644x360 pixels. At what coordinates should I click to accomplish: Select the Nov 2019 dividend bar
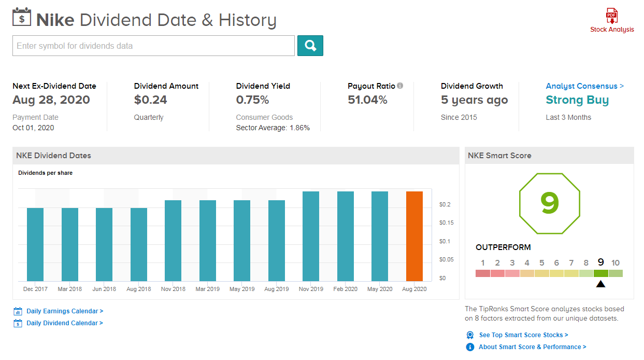click(x=311, y=237)
